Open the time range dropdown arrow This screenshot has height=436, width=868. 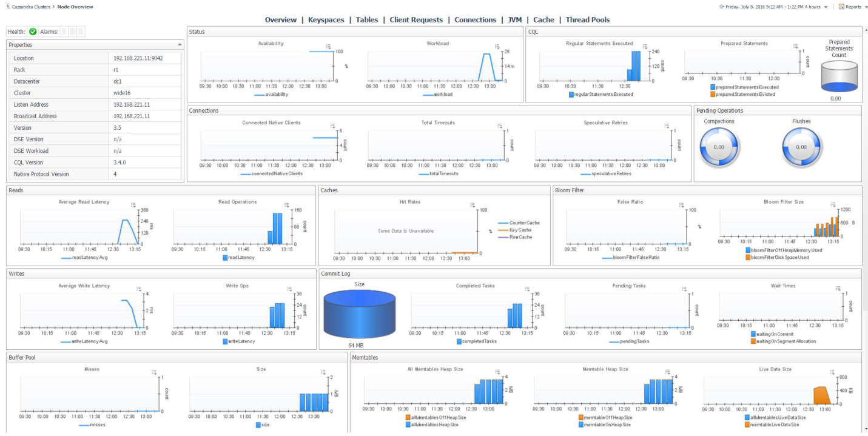(826, 7)
